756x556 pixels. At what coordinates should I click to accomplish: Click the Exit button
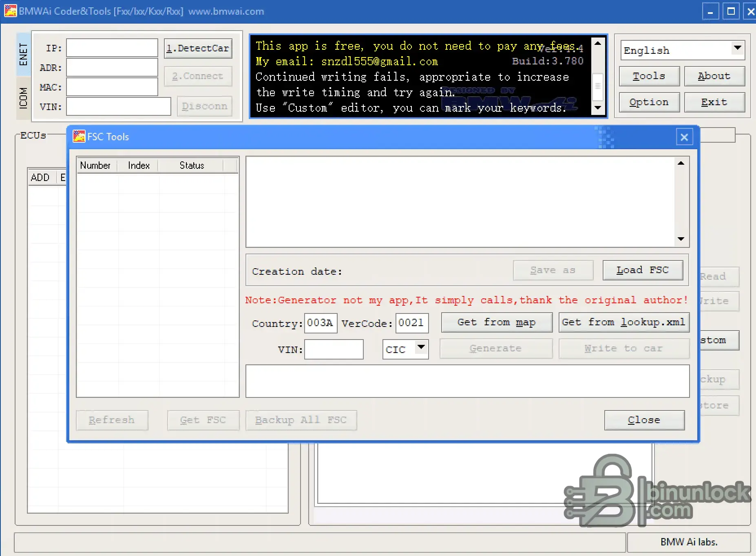(714, 102)
